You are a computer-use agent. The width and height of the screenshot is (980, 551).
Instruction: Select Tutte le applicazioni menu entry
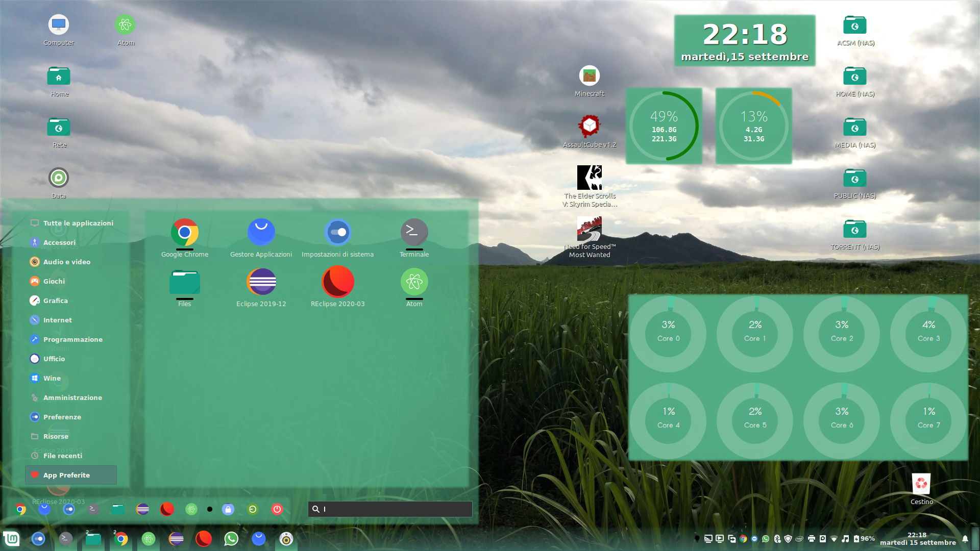(78, 223)
